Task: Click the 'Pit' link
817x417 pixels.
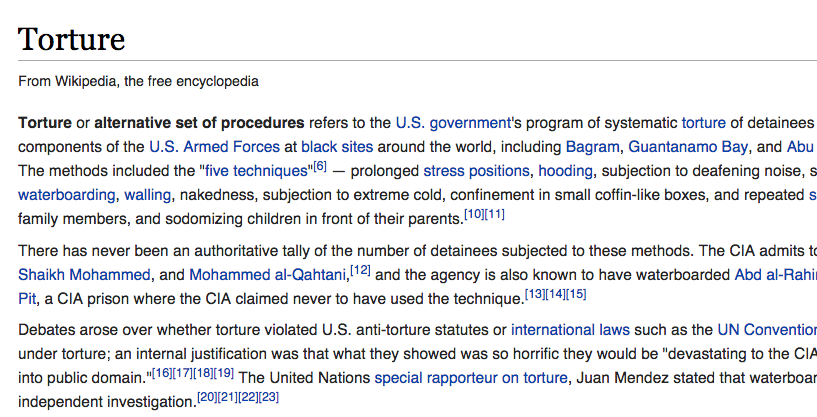Action: [x=27, y=299]
